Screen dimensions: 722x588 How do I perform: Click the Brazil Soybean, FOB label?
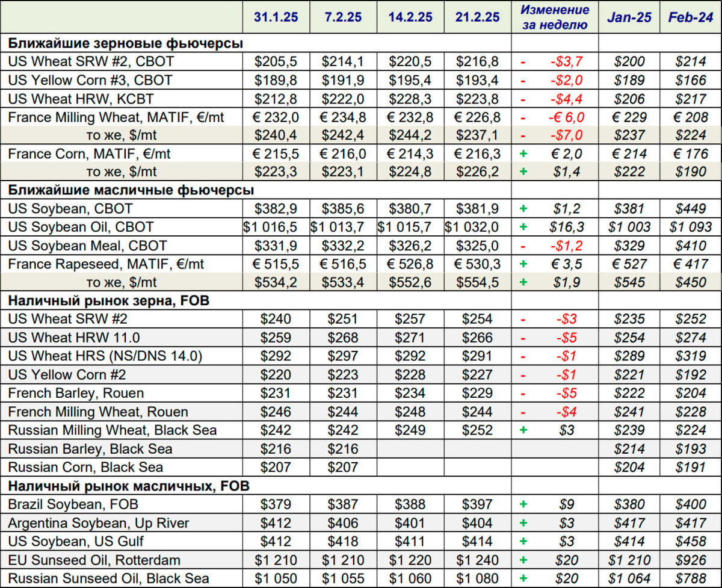point(73,504)
